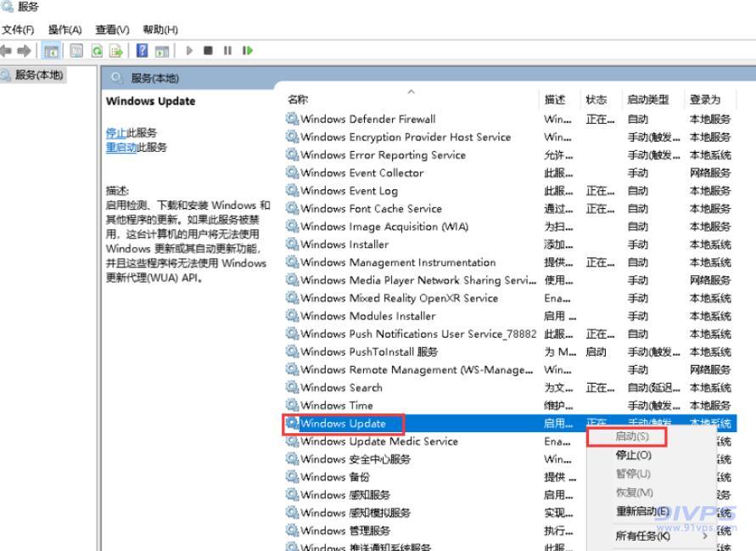The width and height of the screenshot is (756, 551).
Task: Sort by the 登录为 column header
Action: click(705, 99)
